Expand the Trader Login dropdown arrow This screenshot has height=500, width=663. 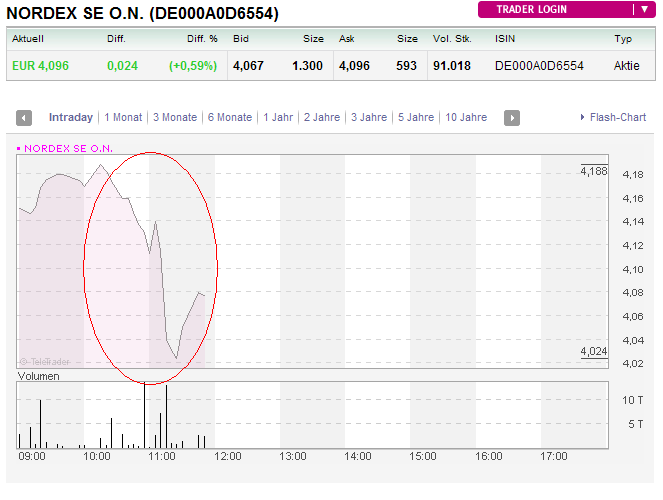[641, 10]
